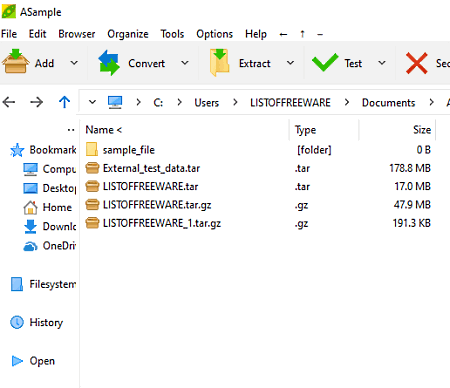
Task: Click the Documents breadcrumb segment
Action: coord(389,102)
